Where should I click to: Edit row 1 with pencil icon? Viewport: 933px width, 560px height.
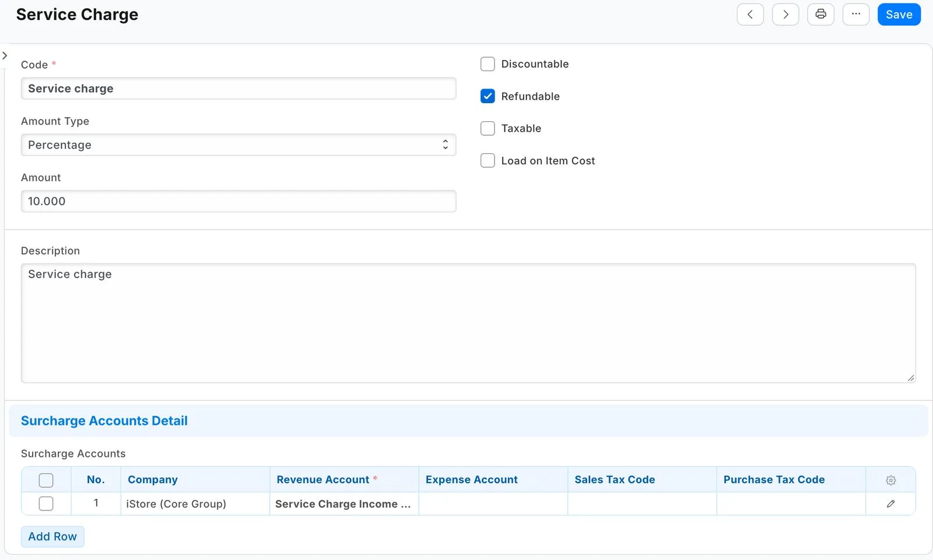[x=890, y=504]
